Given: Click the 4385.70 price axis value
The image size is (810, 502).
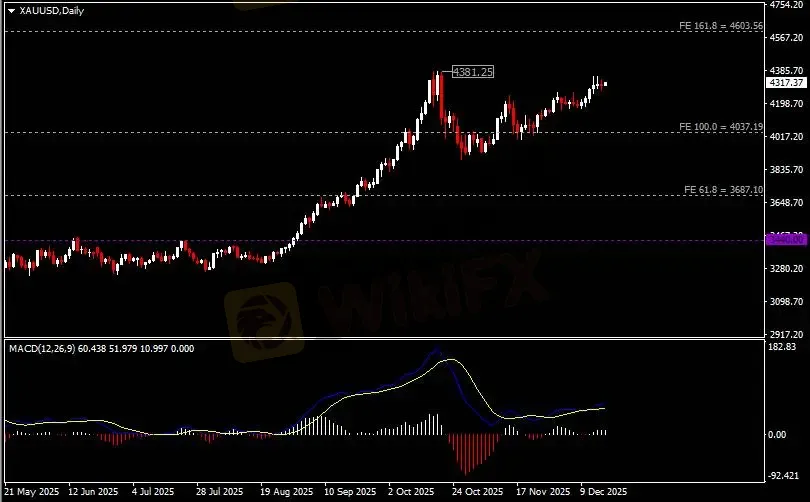Looking at the screenshot, I should coord(787,70).
